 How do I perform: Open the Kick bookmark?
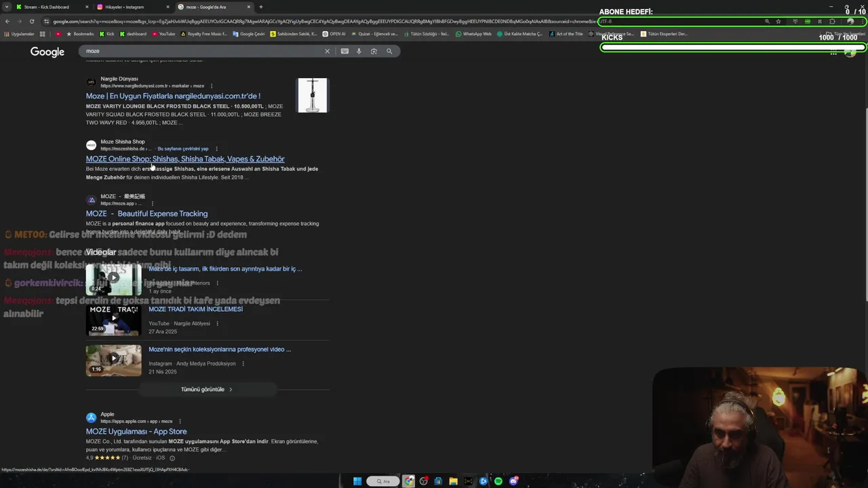[107, 34]
